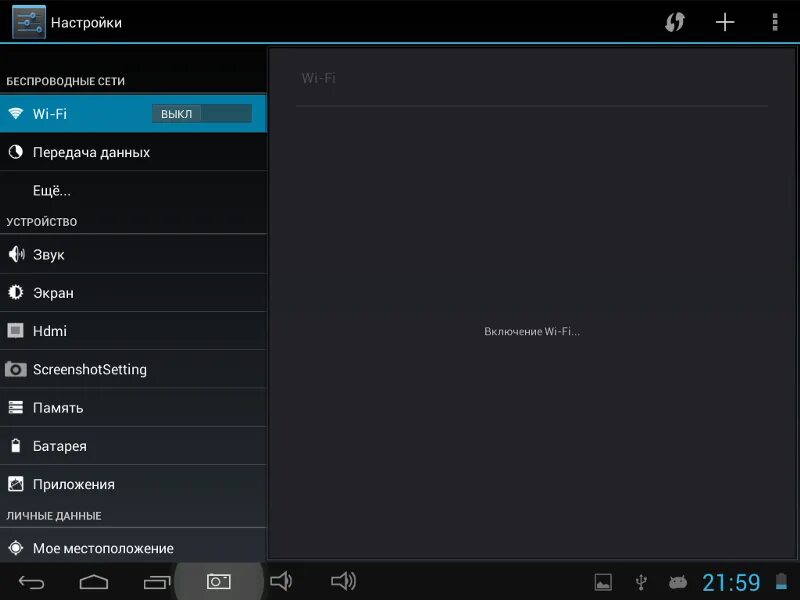Open the Recent apps button
The image size is (800, 600).
[x=157, y=582]
